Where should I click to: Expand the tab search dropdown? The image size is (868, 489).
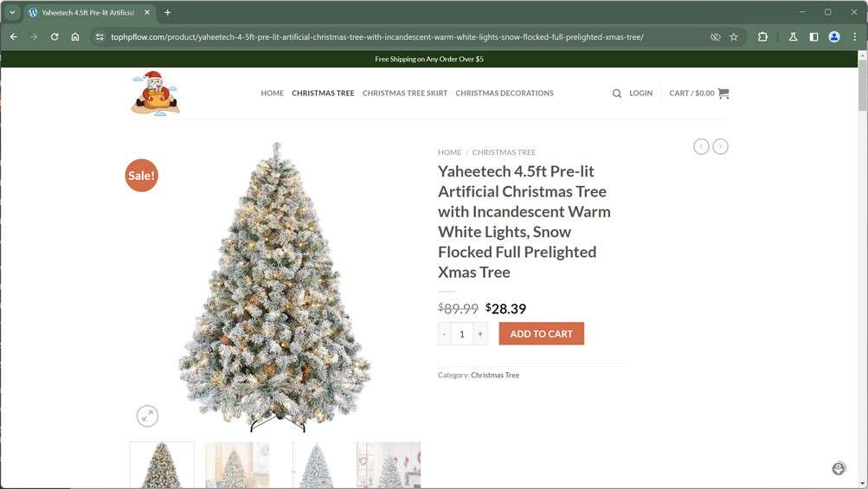tap(12, 12)
